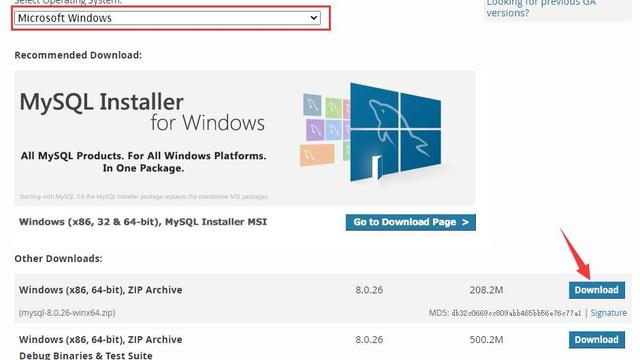Open the Microsoft Windows operating system dropdown

tap(167, 18)
